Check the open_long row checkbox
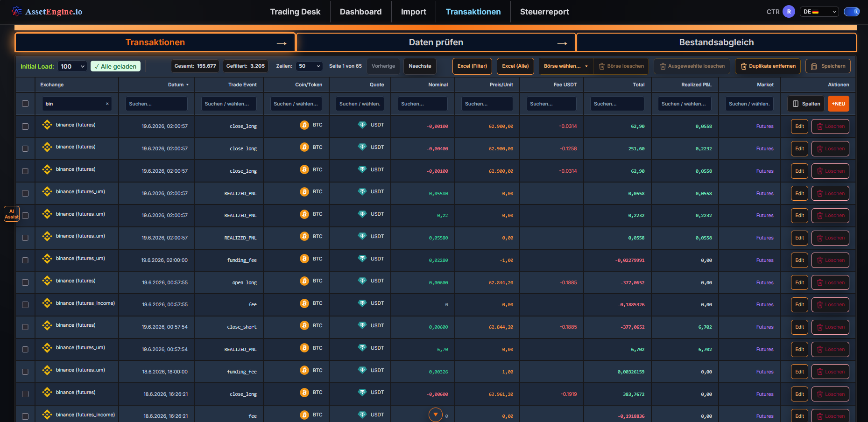The height and width of the screenshot is (422, 868). click(x=25, y=282)
